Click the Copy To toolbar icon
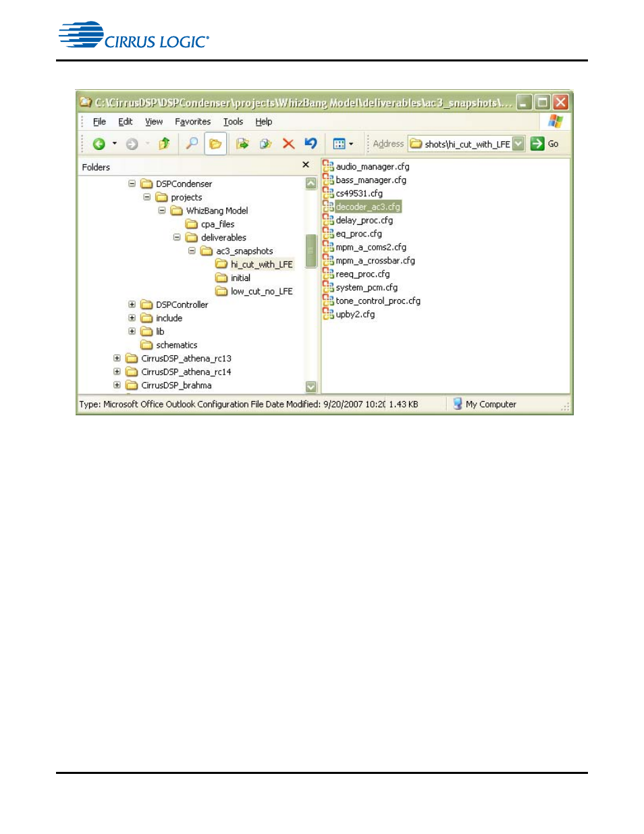Screen dimensions: 644x834 point(265,144)
